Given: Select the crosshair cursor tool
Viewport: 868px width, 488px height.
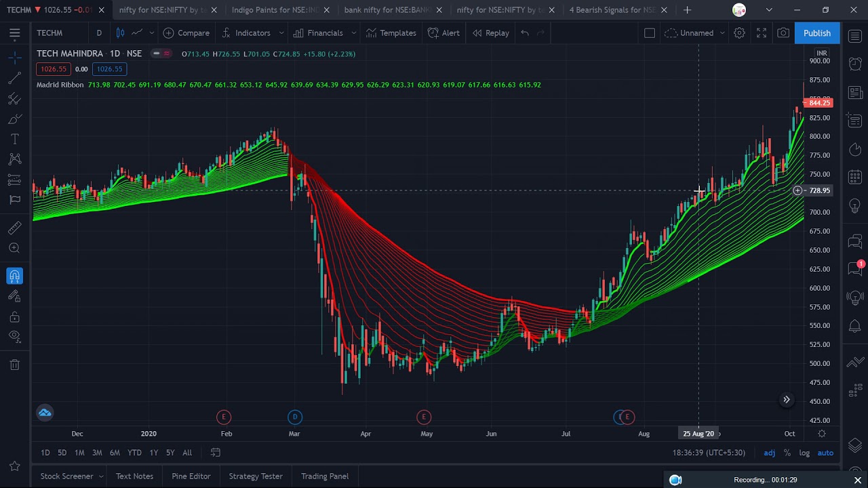Looking at the screenshot, I should pyautogui.click(x=14, y=59).
